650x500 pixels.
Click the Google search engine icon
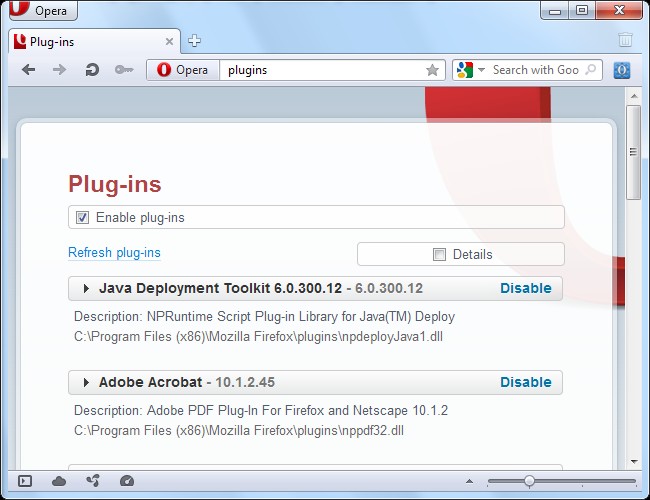tap(465, 70)
